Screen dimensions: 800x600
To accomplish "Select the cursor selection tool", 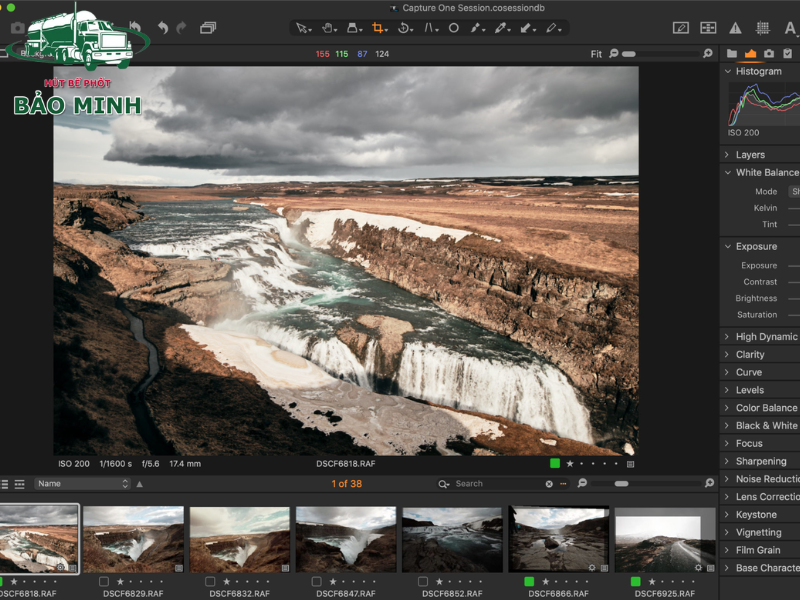I will click(302, 28).
